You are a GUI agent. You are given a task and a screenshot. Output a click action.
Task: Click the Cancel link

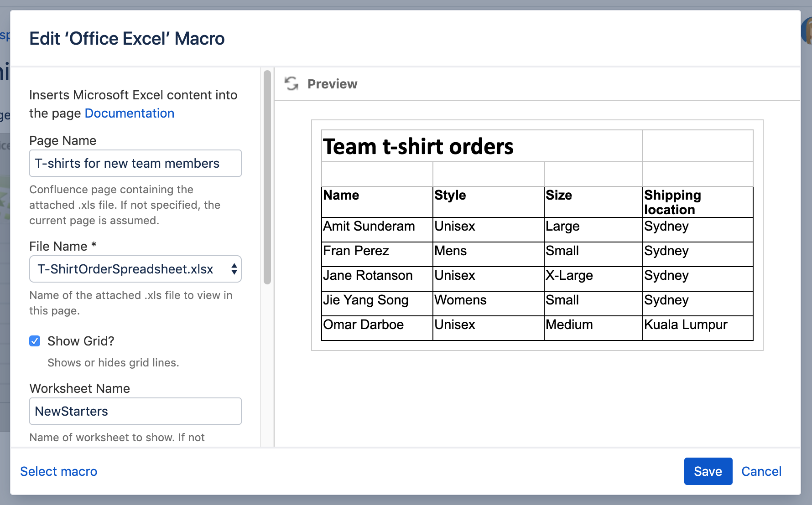(761, 471)
